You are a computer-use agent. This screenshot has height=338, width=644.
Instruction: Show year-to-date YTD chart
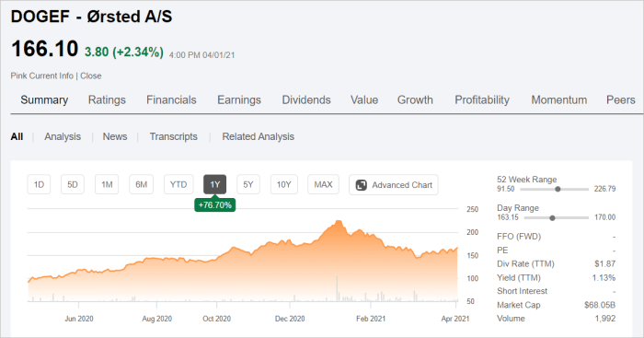[178, 184]
